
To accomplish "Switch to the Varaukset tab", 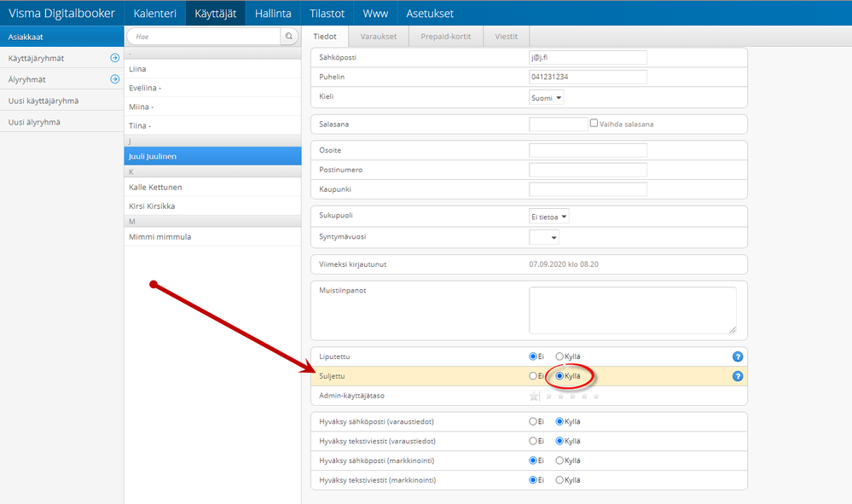I will click(378, 37).
